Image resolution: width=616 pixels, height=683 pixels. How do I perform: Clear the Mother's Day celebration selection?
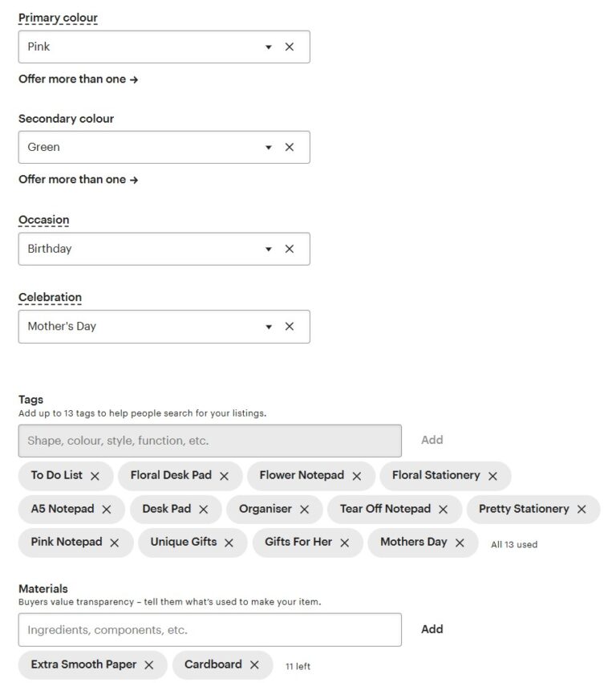click(290, 327)
